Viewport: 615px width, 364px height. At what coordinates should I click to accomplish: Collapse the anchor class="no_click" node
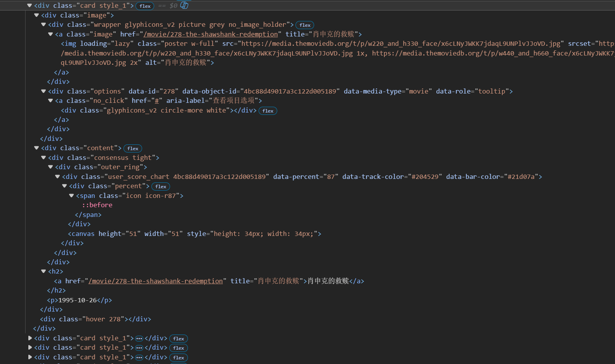click(50, 101)
